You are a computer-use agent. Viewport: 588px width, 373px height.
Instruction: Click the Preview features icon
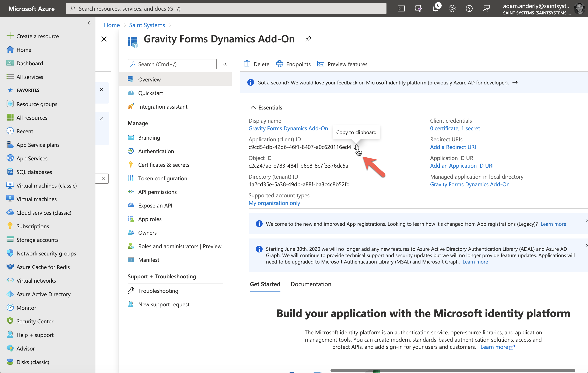[321, 64]
